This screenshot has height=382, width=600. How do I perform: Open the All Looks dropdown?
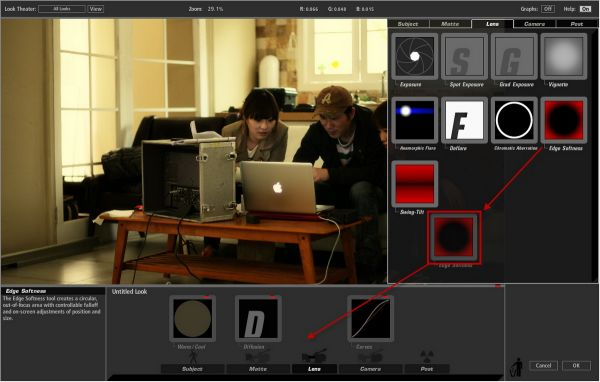[x=62, y=8]
